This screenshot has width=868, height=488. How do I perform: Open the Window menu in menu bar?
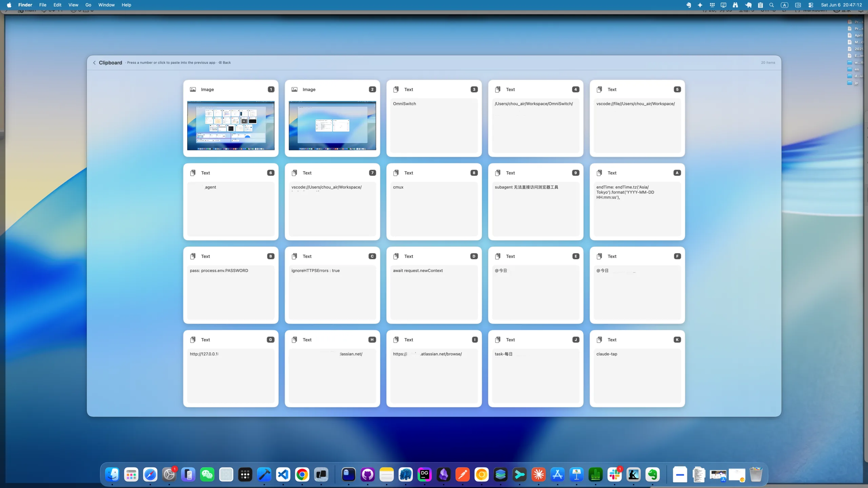pyautogui.click(x=106, y=5)
